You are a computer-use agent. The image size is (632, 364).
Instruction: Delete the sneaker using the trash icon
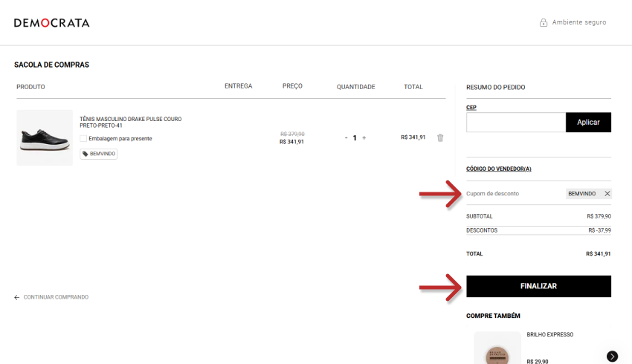[440, 137]
